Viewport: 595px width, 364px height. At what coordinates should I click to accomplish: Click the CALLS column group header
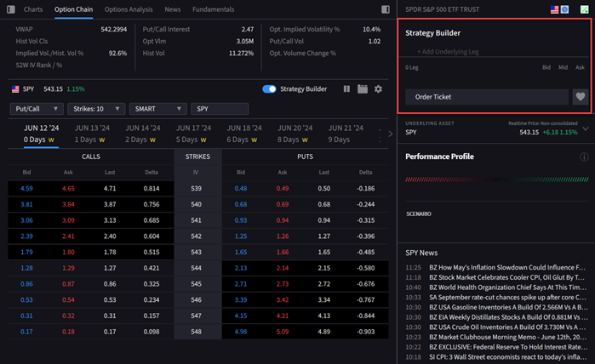click(x=91, y=156)
